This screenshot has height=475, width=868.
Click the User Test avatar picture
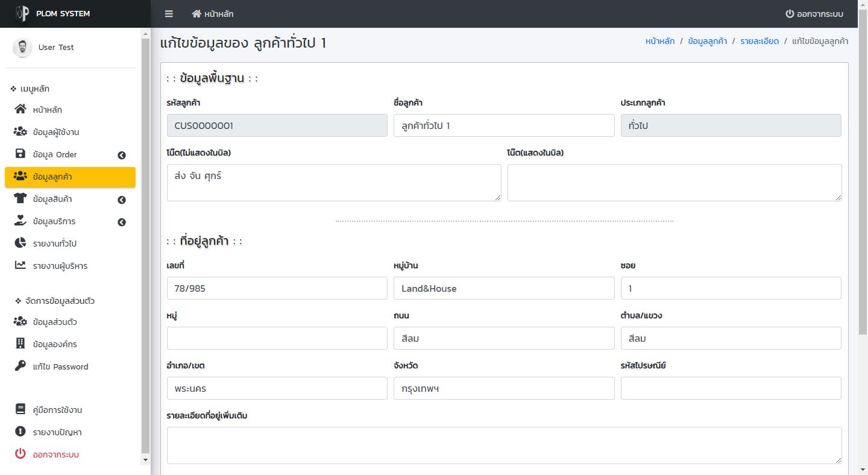tap(22, 48)
